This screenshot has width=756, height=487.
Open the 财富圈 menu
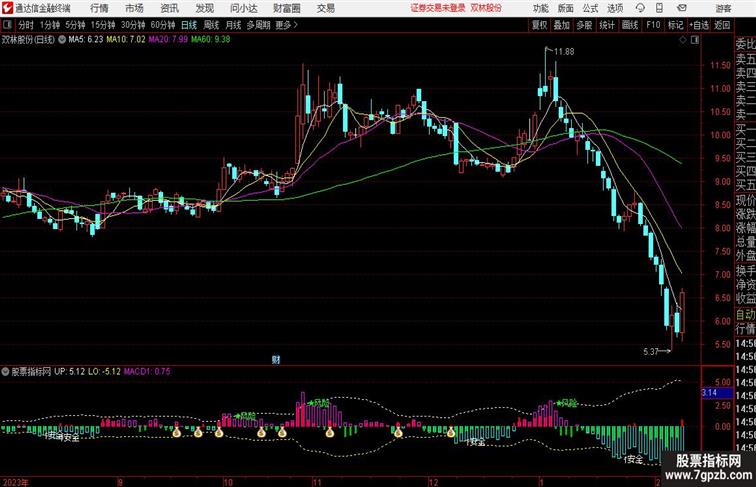287,8
